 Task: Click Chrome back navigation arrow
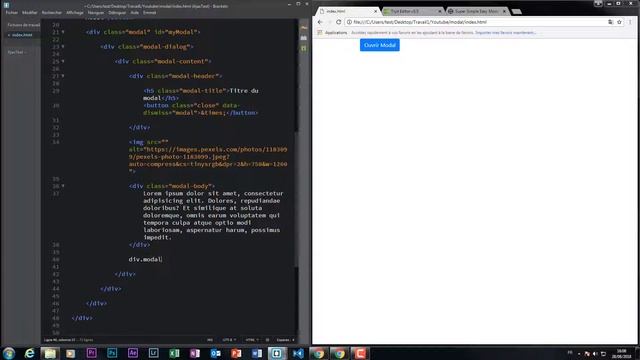[x=320, y=22]
